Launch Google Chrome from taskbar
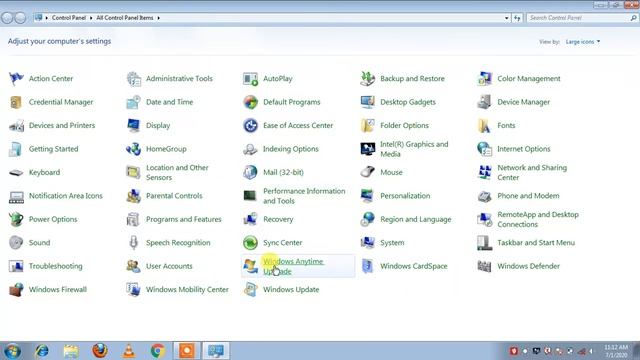 coord(158,351)
